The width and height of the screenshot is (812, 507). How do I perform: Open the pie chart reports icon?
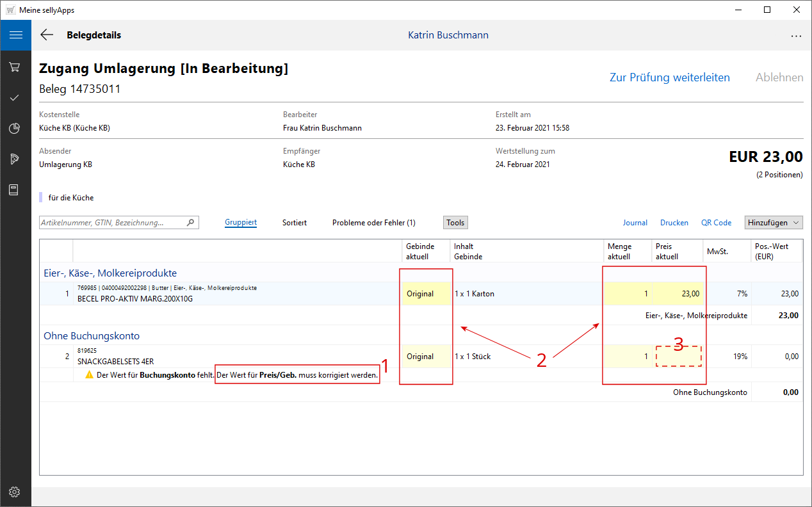(15, 128)
